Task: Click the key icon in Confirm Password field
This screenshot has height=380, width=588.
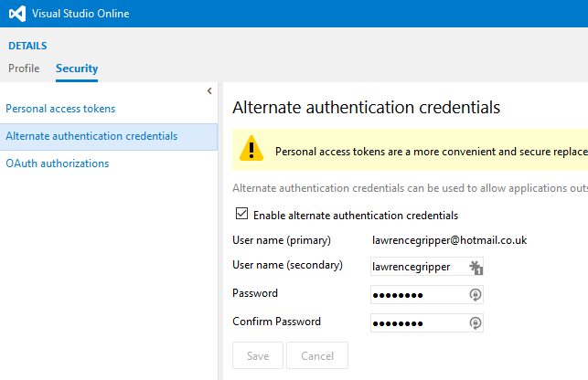Action: click(x=475, y=323)
